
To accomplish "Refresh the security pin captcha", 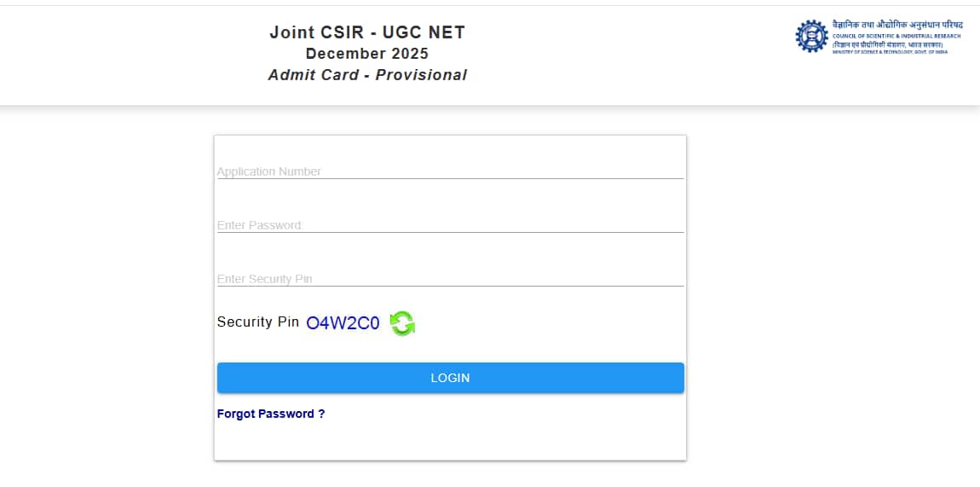I will (x=402, y=323).
